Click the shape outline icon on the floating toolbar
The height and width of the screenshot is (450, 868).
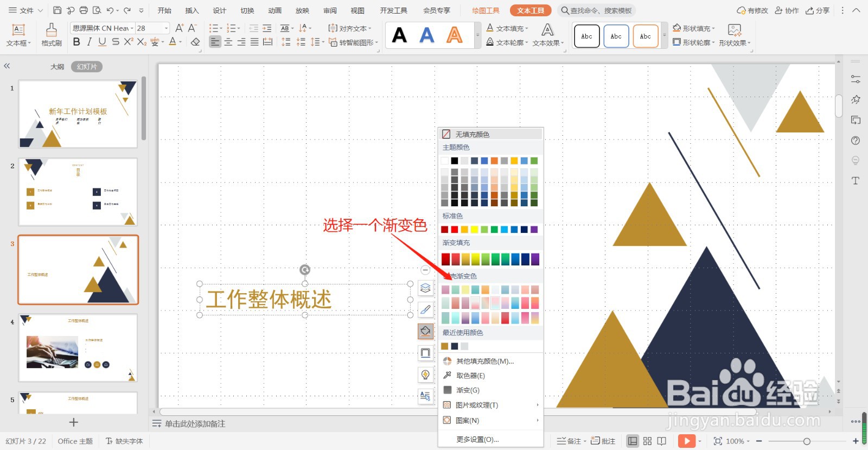tap(425, 353)
